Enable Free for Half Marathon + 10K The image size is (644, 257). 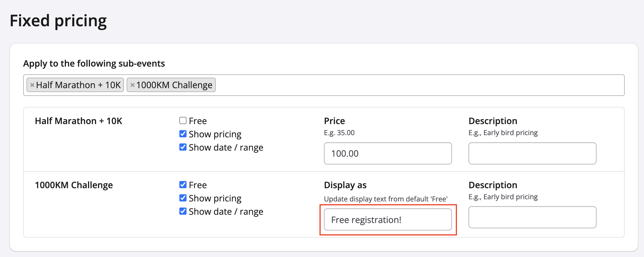click(x=183, y=121)
